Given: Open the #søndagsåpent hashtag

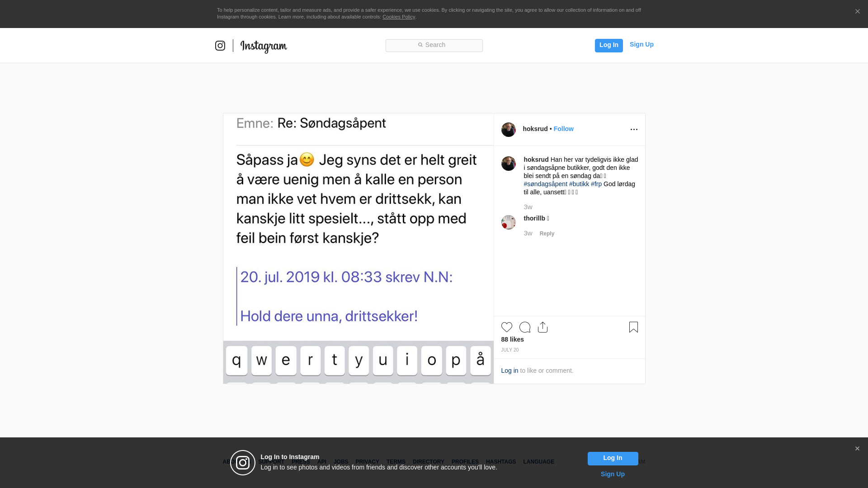Looking at the screenshot, I should pyautogui.click(x=545, y=184).
